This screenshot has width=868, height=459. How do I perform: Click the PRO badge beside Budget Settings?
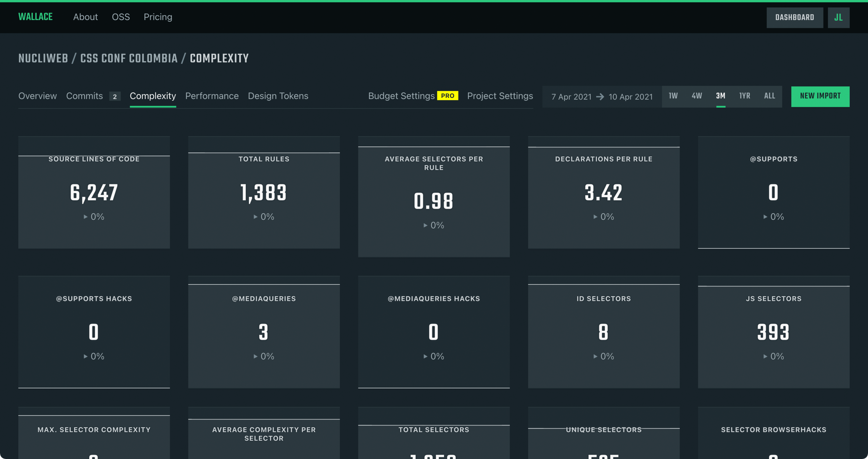(447, 96)
